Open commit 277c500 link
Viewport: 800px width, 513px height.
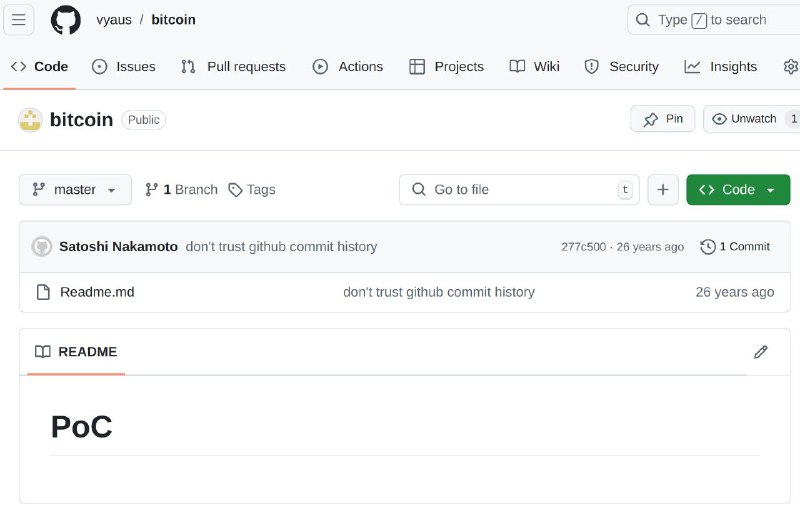tap(584, 247)
